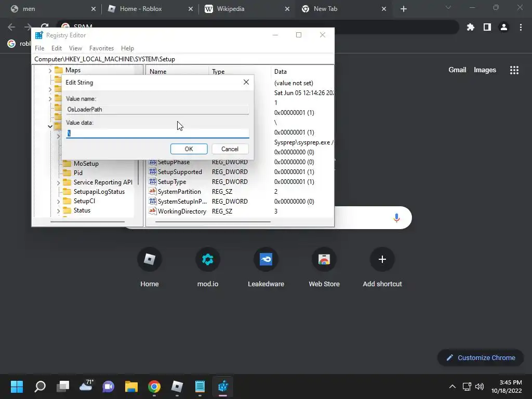This screenshot has height=399, width=532.
Task: Click the registry address path bar
Action: coord(183,59)
